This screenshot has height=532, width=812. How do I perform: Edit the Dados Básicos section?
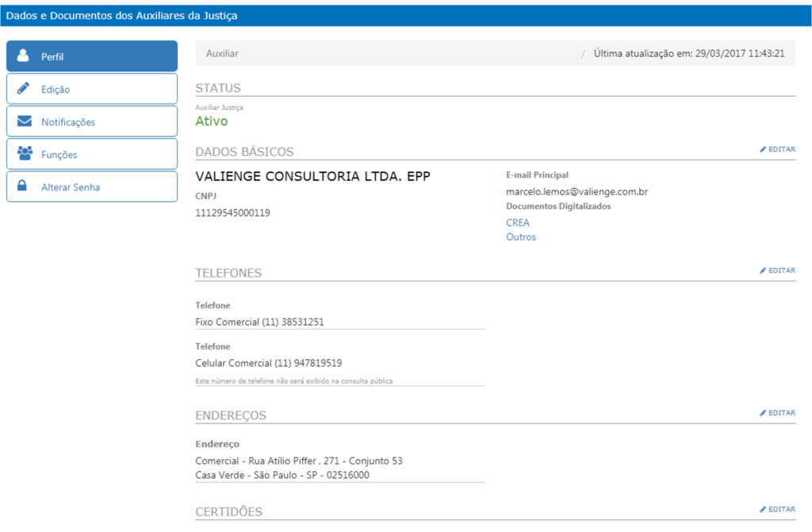pos(777,149)
